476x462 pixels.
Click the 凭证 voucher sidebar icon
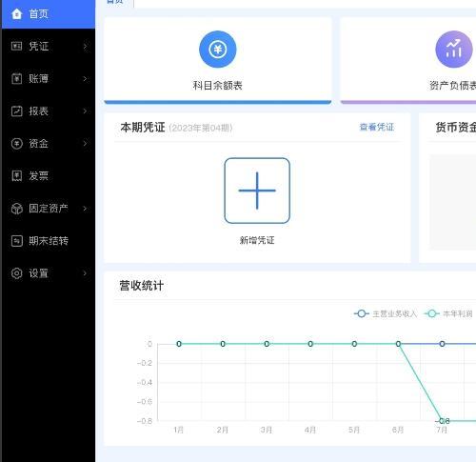point(16,46)
